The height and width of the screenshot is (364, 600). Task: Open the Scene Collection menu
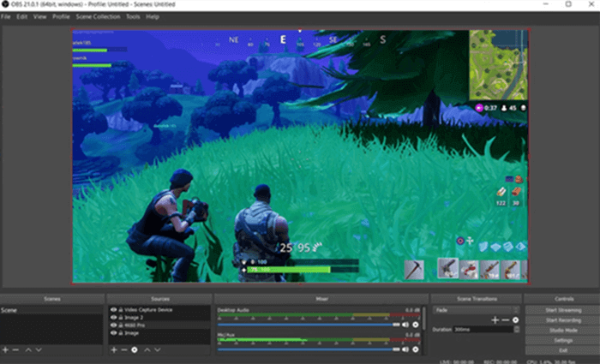tap(97, 16)
